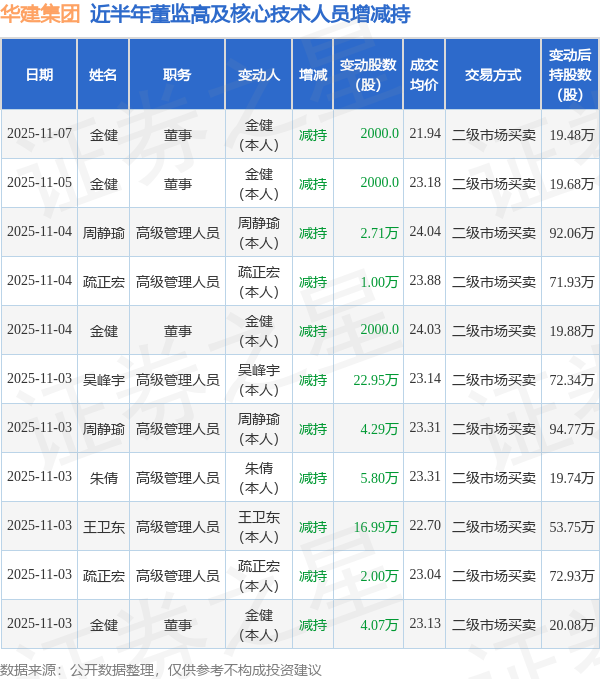The image size is (600, 679).
Task: Click the 72.93万 holdings cell
Action: coord(571,576)
